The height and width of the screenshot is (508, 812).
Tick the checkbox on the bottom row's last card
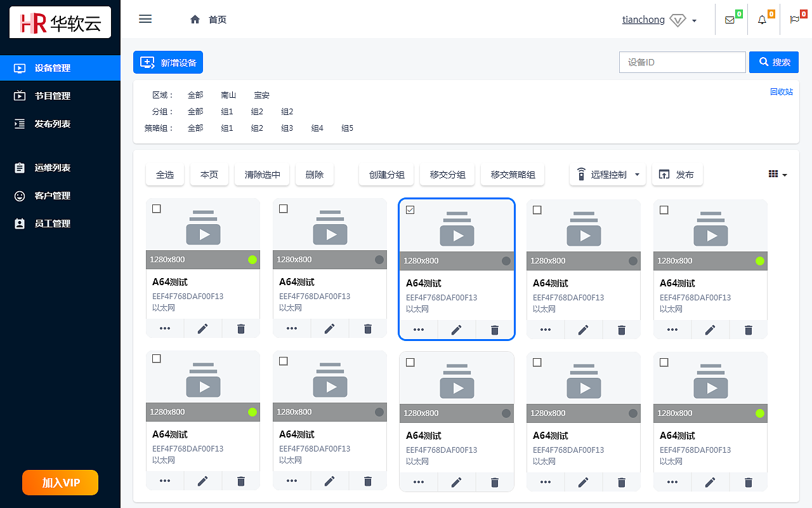[664, 362]
